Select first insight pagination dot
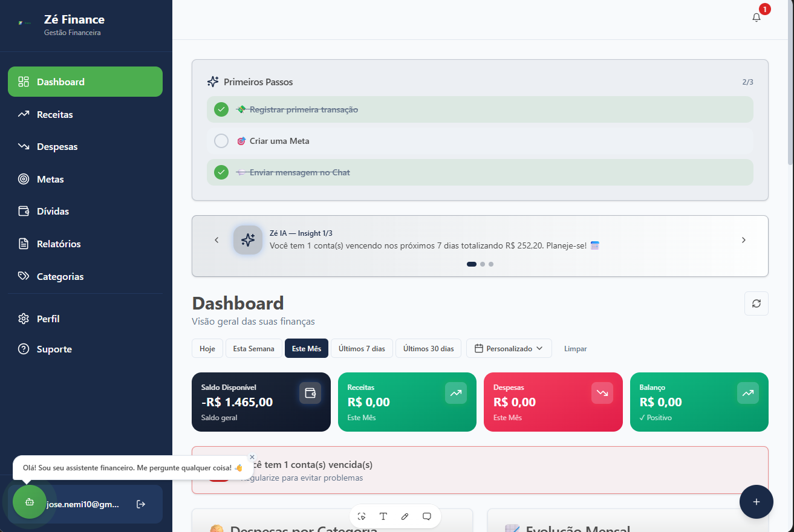 tap(472, 264)
